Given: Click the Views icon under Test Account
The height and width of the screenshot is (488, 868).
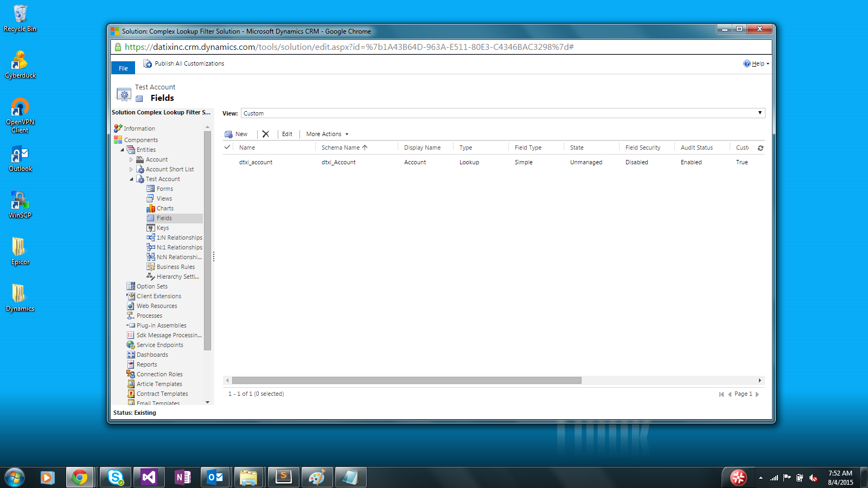Looking at the screenshot, I should pos(151,198).
